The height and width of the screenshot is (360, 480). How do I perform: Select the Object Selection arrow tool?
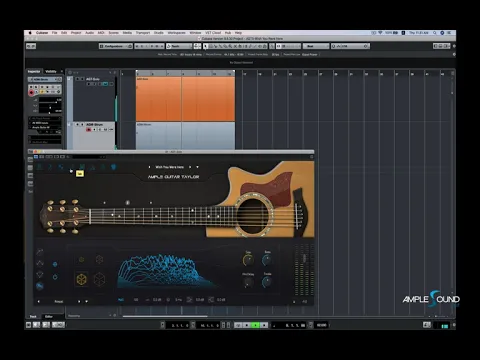click(206, 46)
